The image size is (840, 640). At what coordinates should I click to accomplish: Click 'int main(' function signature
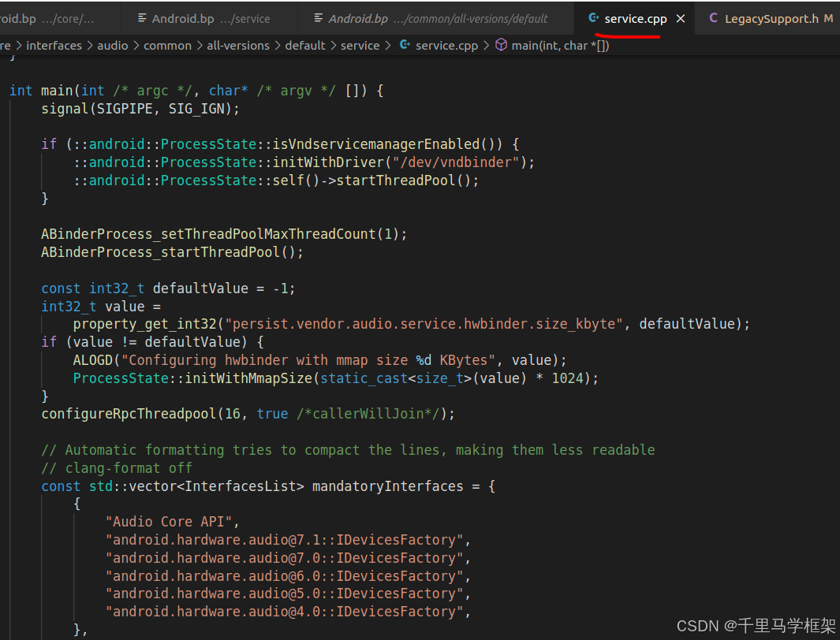tap(45, 91)
